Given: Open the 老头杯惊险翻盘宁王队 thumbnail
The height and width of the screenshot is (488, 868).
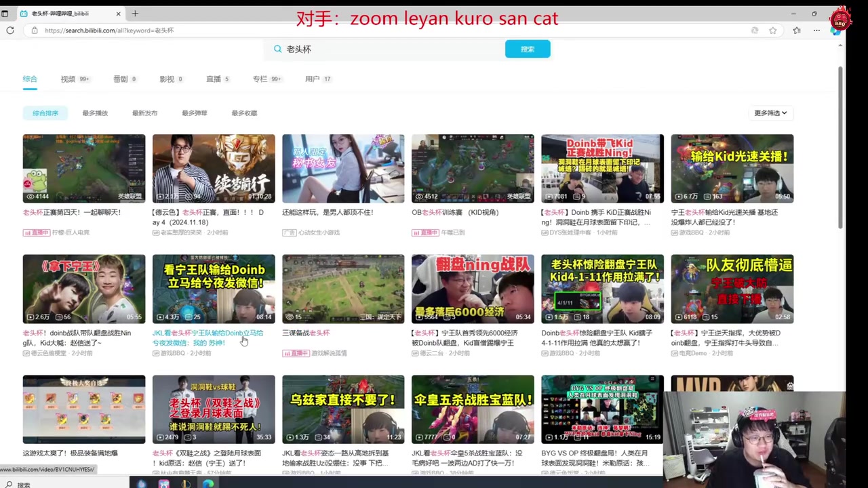Looking at the screenshot, I should click(x=602, y=289).
